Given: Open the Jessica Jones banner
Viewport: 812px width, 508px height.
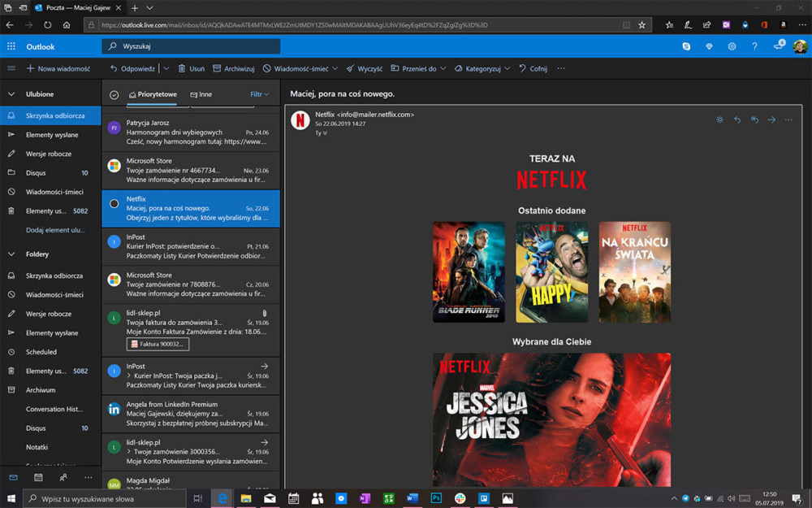Looking at the screenshot, I should click(x=551, y=420).
